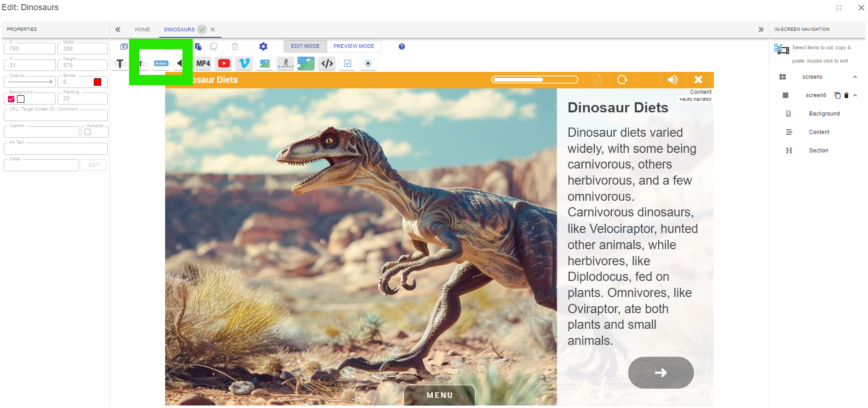
Task: Insert the small picture frame image element
Action: [x=265, y=64]
